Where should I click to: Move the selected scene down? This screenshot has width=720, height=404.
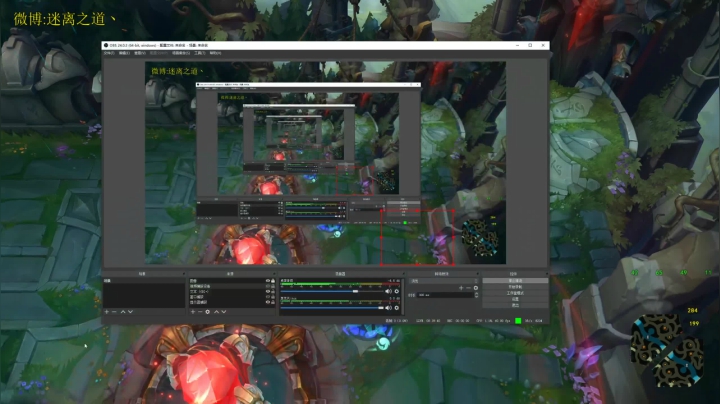pos(130,312)
